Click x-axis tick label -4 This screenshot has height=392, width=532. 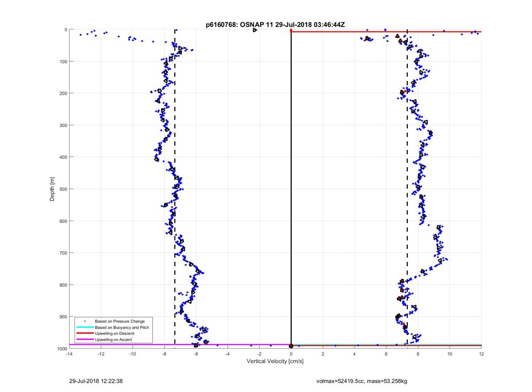(x=227, y=354)
